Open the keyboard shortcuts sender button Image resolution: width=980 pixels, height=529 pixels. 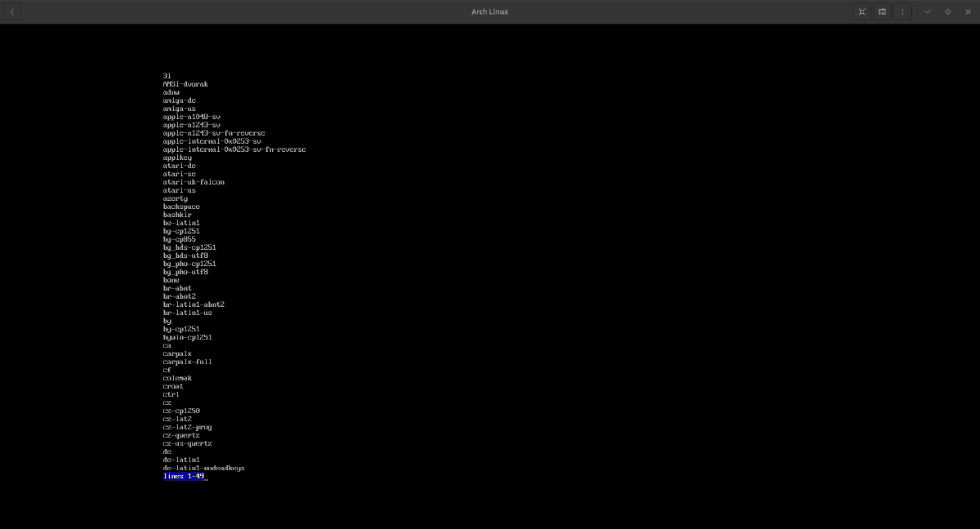coord(882,11)
